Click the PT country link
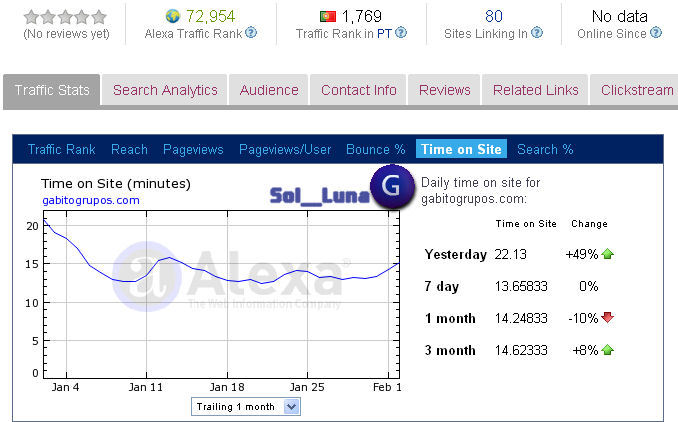 pyautogui.click(x=384, y=33)
